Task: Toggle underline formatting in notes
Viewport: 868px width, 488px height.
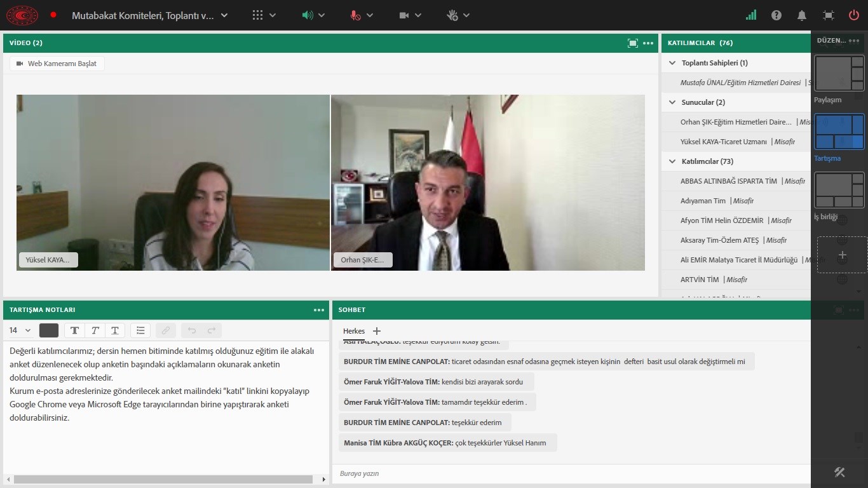Action: (115, 330)
